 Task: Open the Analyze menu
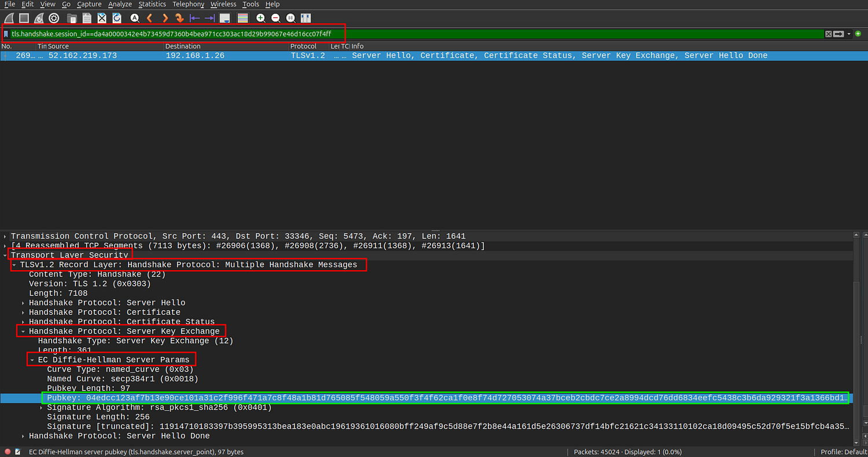click(x=120, y=4)
